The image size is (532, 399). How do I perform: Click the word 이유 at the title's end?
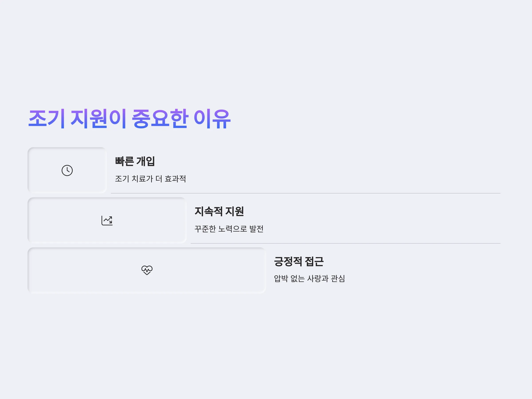pos(212,118)
